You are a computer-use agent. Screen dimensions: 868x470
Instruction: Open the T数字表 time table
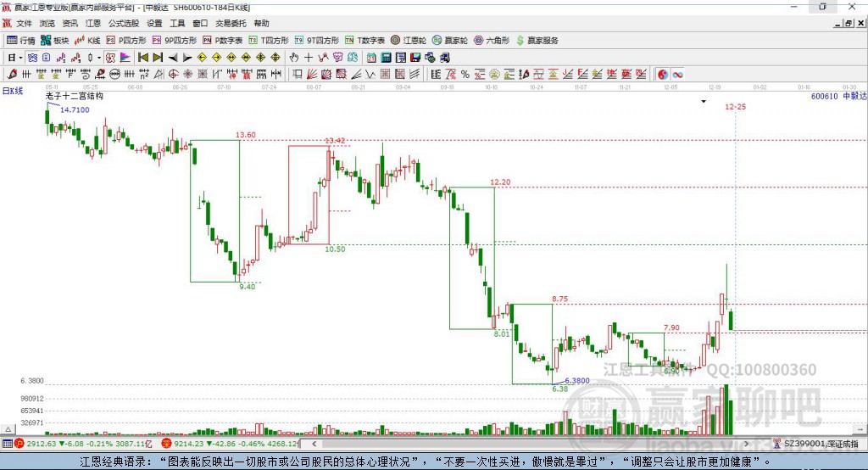tap(364, 41)
